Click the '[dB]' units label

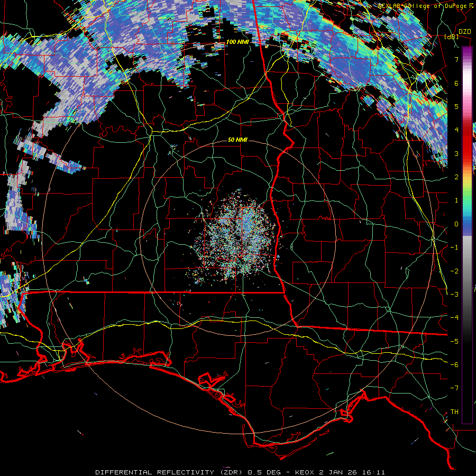click(x=452, y=36)
